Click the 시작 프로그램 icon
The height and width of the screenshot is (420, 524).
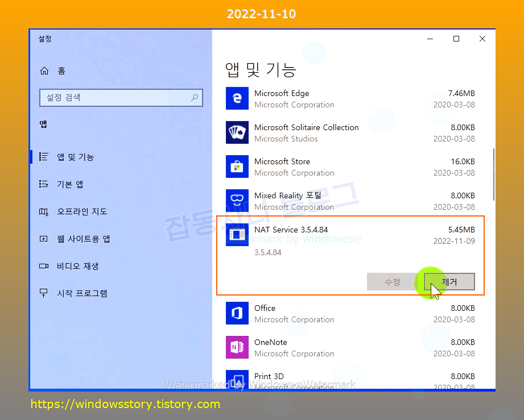(x=43, y=293)
